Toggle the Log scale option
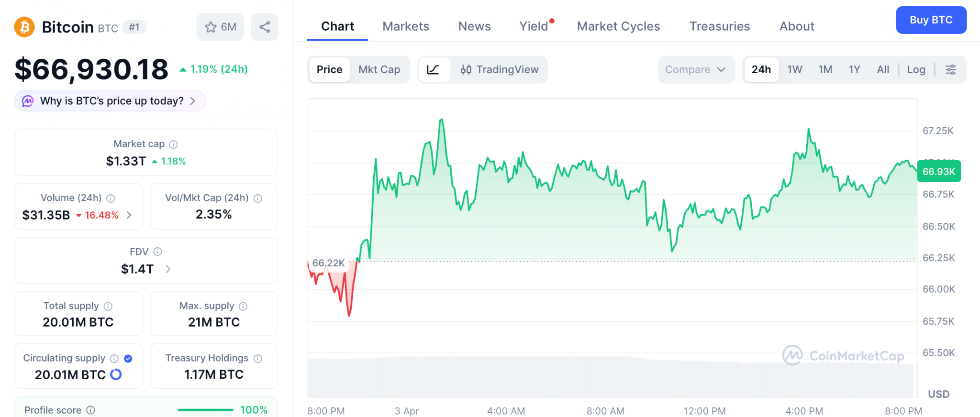 (x=916, y=70)
